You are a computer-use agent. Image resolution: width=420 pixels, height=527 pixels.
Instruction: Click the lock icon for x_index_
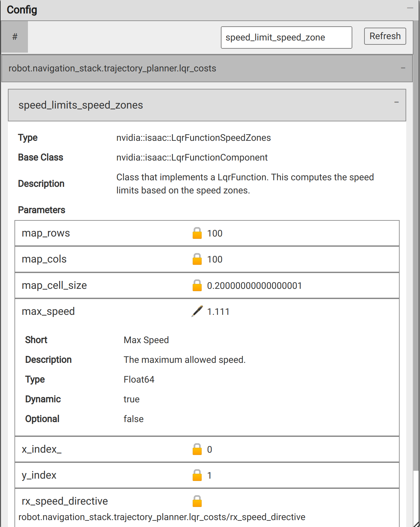click(197, 449)
